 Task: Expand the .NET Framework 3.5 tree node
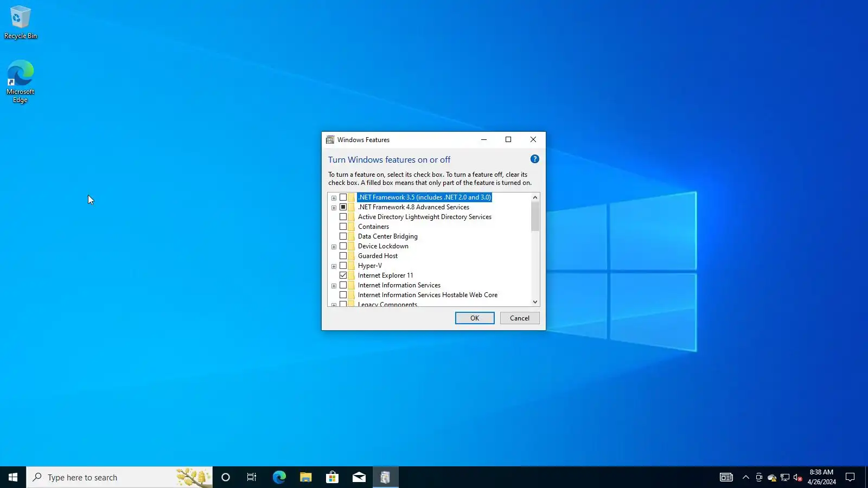(x=334, y=198)
